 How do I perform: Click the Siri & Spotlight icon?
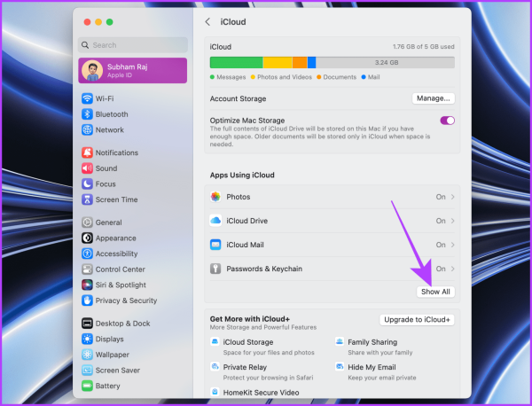[x=87, y=285]
